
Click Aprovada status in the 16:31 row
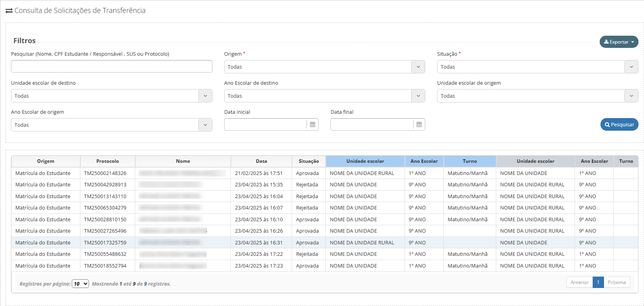point(307,242)
